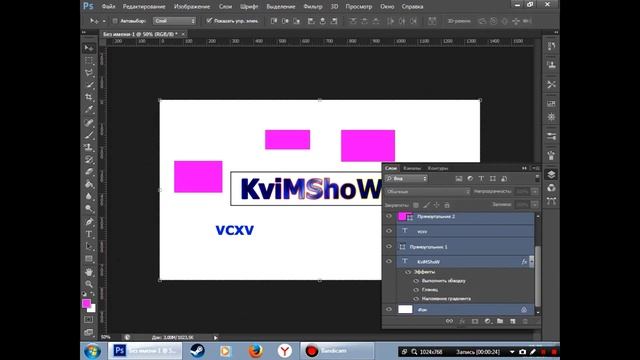Screen dimensions: 640x360
Task: Open the fill Заливка value dropdown arrow
Action: click(x=534, y=204)
